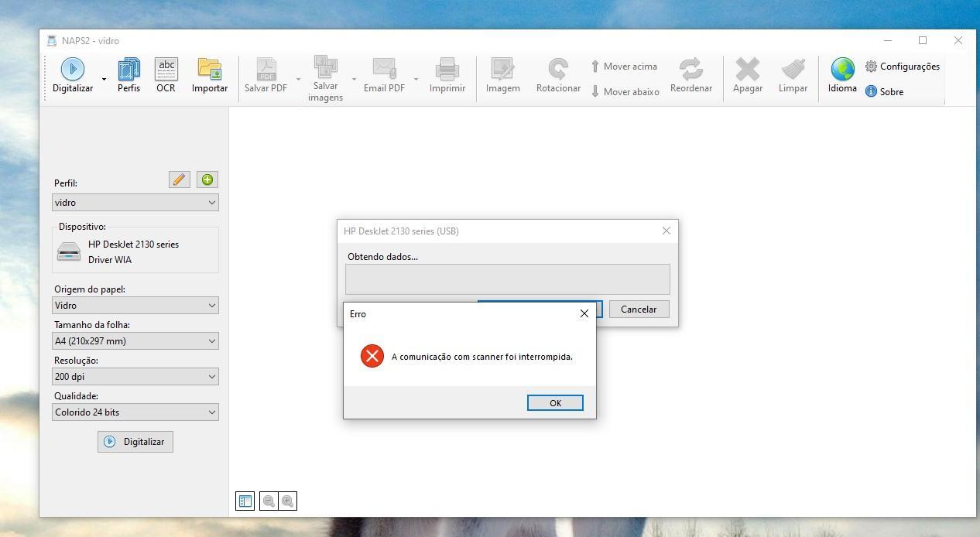Image resolution: width=980 pixels, height=537 pixels.
Task: Open the Imagem editing tool
Action: coord(502,76)
